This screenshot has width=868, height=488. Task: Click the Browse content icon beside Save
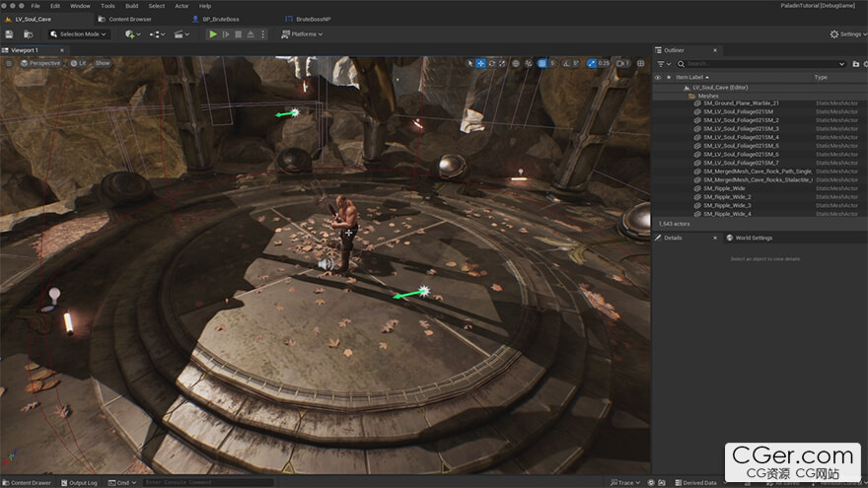(28, 35)
